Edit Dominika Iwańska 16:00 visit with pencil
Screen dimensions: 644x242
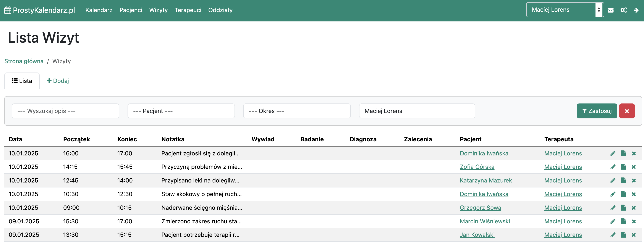point(613,153)
